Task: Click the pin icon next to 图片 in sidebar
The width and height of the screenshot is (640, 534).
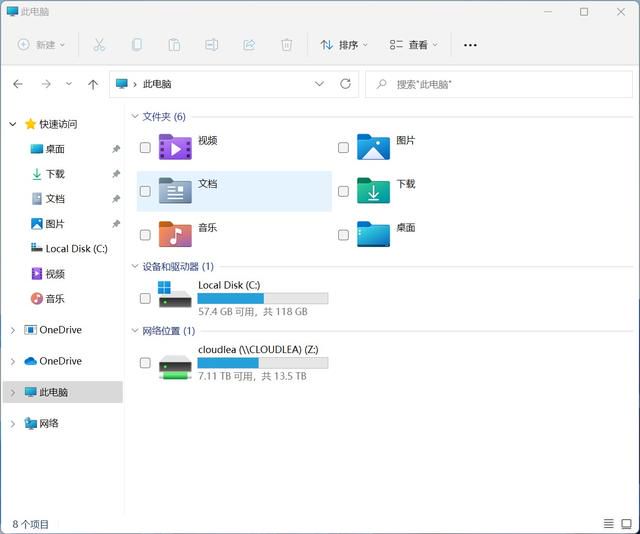Action: (x=116, y=224)
